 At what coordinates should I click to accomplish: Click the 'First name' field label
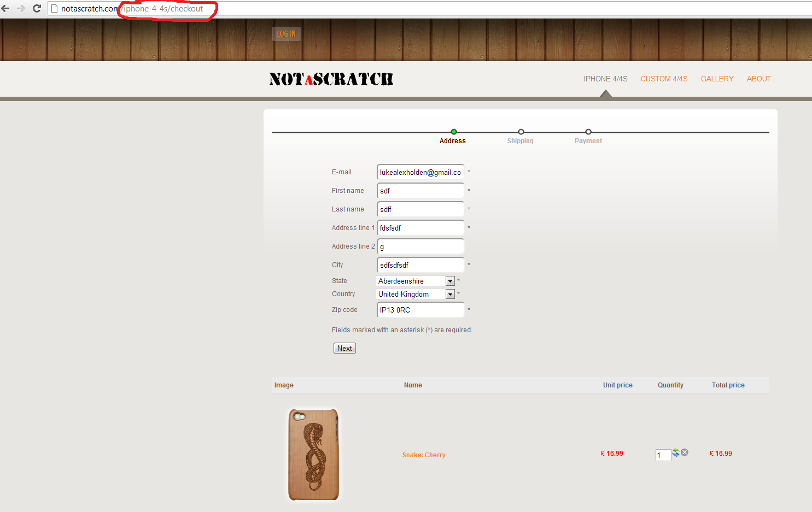coord(348,191)
